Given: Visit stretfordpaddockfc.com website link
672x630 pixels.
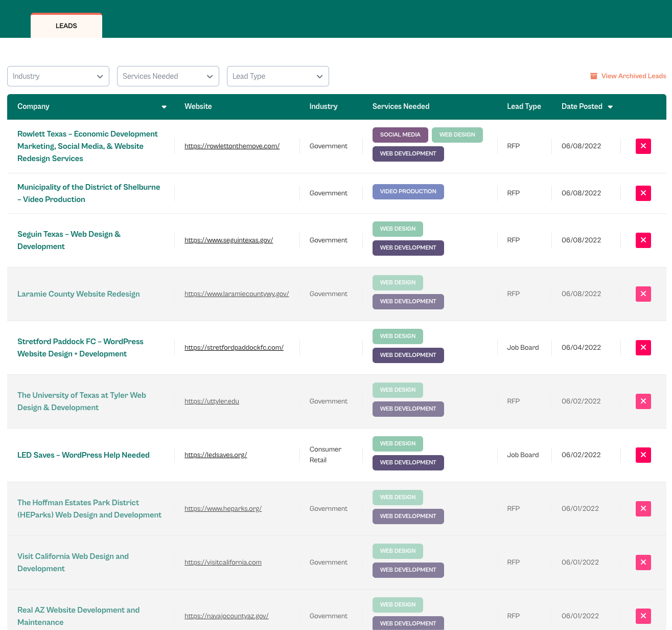Looking at the screenshot, I should click(x=234, y=348).
